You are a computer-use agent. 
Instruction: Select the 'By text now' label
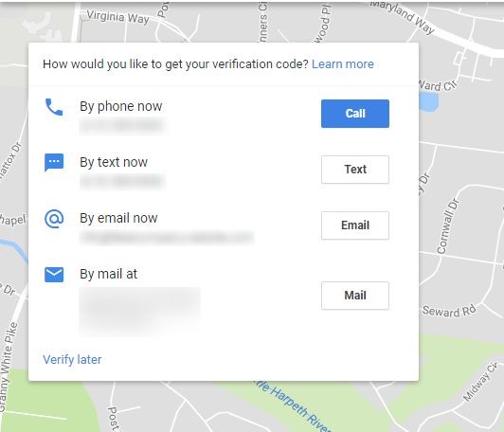[114, 162]
